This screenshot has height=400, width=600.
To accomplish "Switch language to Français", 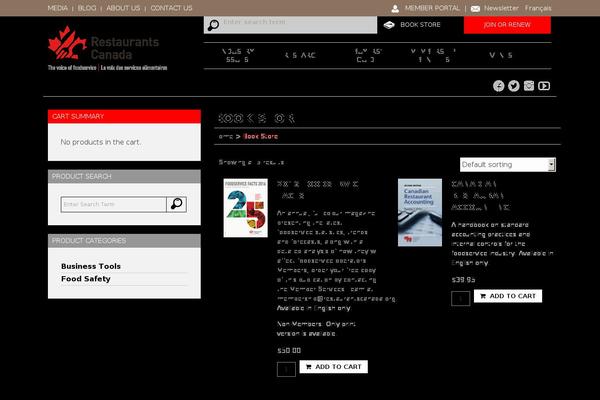I will (x=538, y=8).
